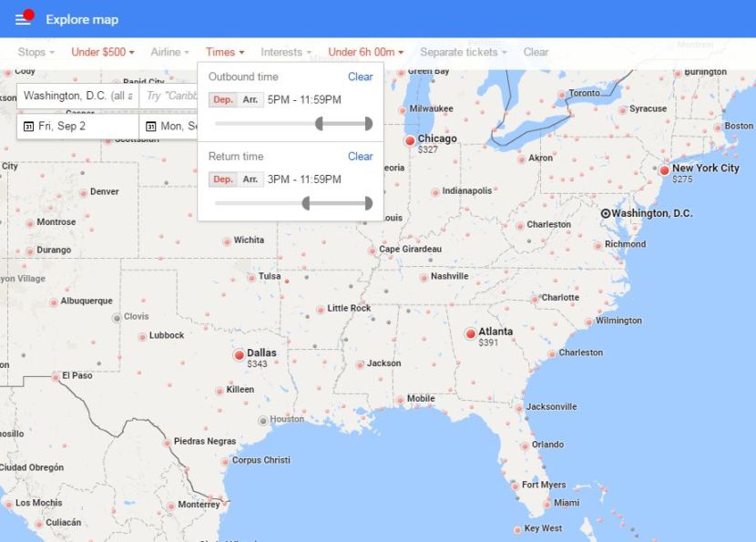Click the Lubbock city label
The width and height of the screenshot is (756, 542).
[x=167, y=335]
